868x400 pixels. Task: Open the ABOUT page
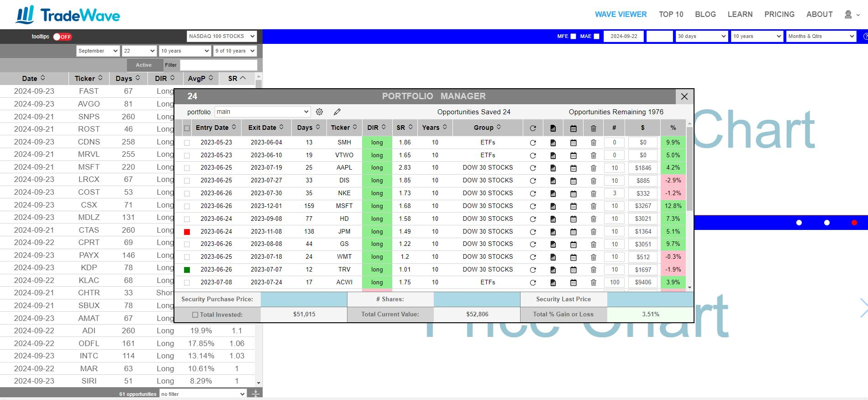click(819, 15)
